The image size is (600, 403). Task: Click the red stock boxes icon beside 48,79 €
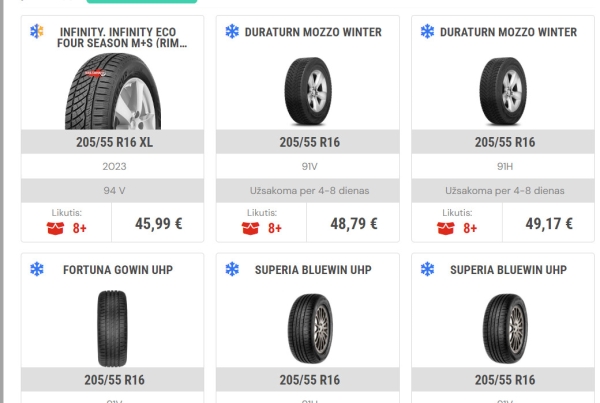pyautogui.click(x=250, y=227)
